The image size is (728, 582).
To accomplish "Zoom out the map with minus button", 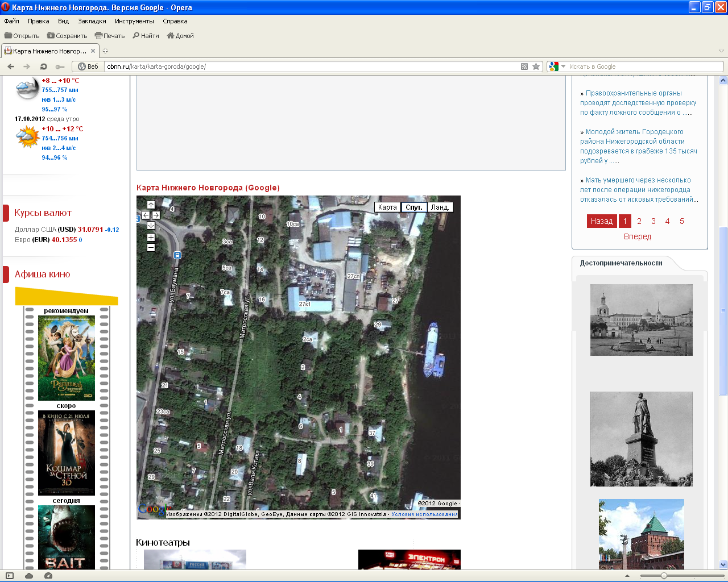I will point(151,247).
